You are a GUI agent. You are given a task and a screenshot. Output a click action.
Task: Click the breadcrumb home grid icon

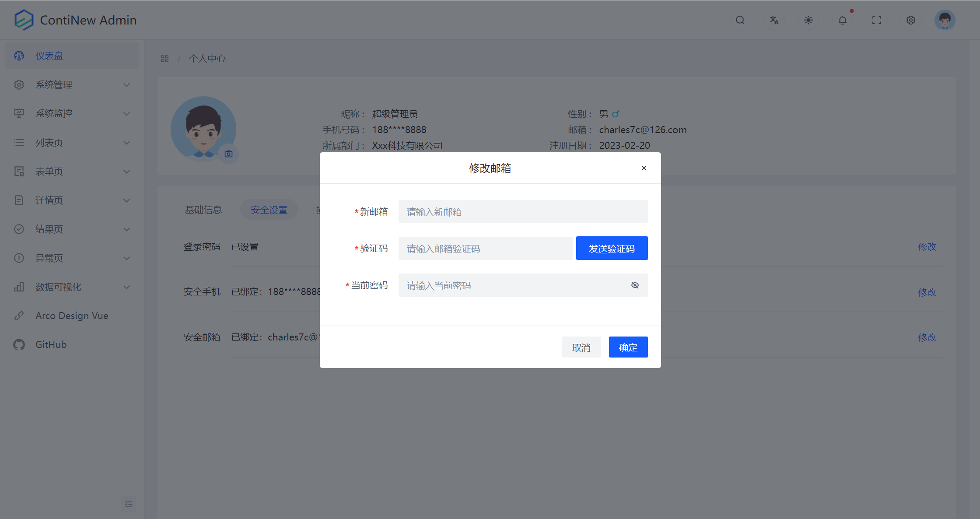tap(164, 58)
